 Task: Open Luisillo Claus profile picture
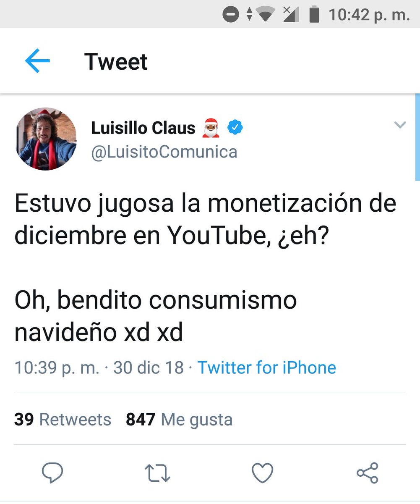(46, 139)
